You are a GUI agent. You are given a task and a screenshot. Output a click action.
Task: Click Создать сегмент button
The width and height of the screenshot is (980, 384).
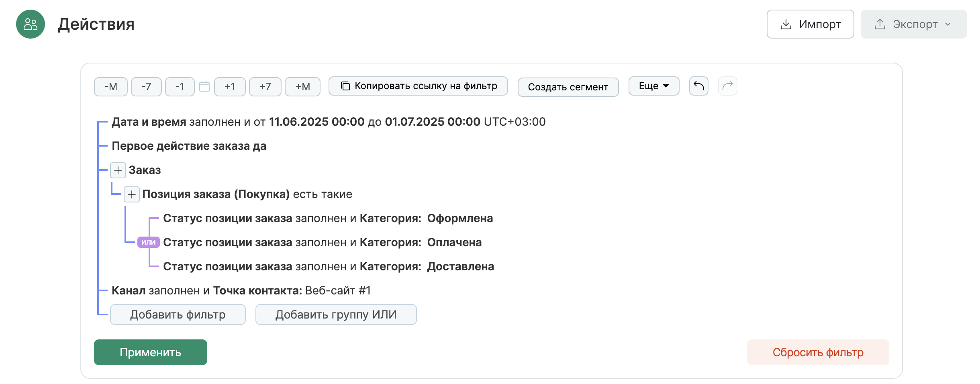pyautogui.click(x=568, y=87)
